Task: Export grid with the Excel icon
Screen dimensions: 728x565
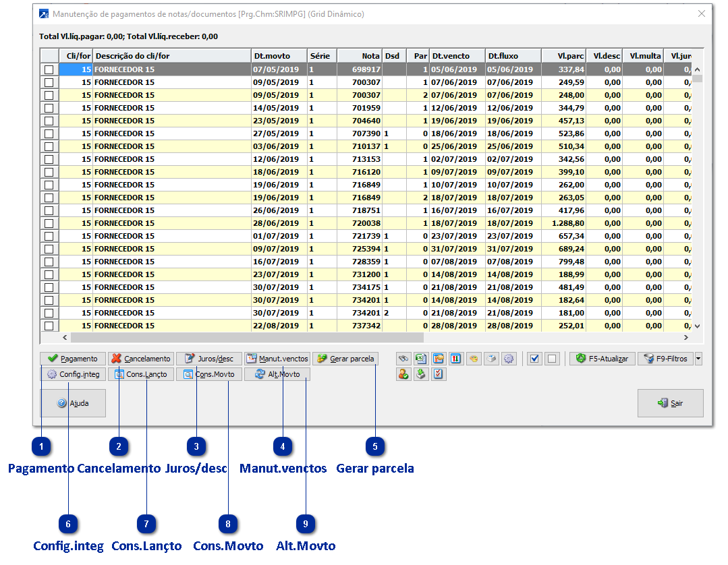Action: pos(420,359)
